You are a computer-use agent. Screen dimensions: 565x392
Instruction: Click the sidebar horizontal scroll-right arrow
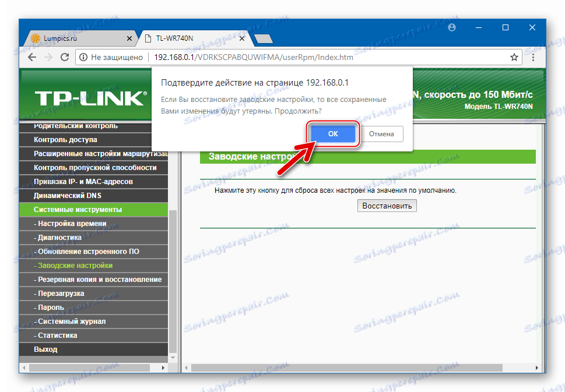pyautogui.click(x=163, y=368)
